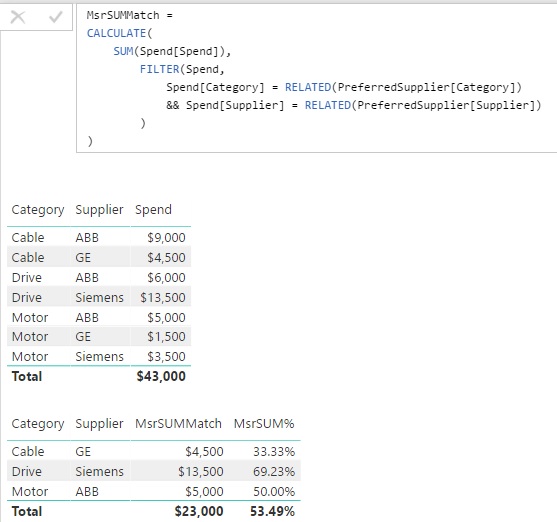
Task: Select GE in the lower MsrSUMMatch table
Action: [x=83, y=452]
